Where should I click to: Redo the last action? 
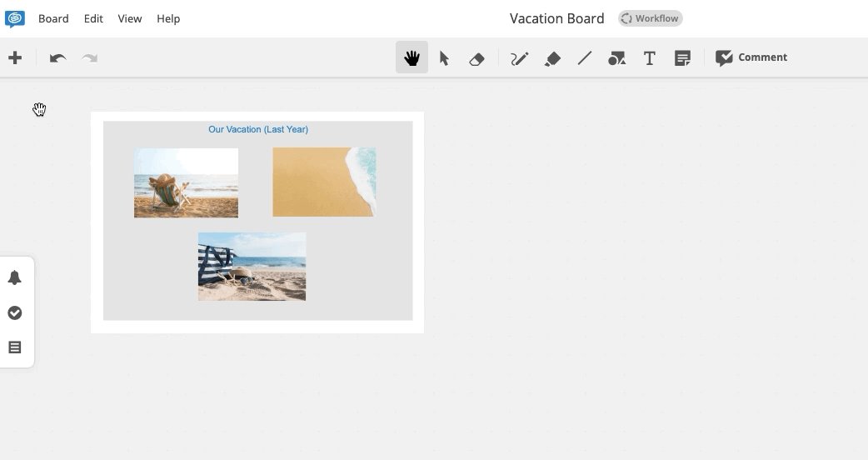pyautogui.click(x=90, y=57)
